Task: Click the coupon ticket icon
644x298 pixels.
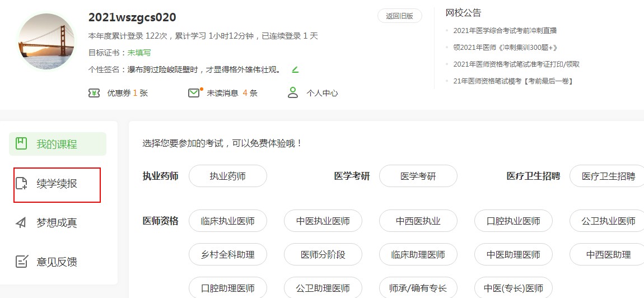Action: coord(94,93)
